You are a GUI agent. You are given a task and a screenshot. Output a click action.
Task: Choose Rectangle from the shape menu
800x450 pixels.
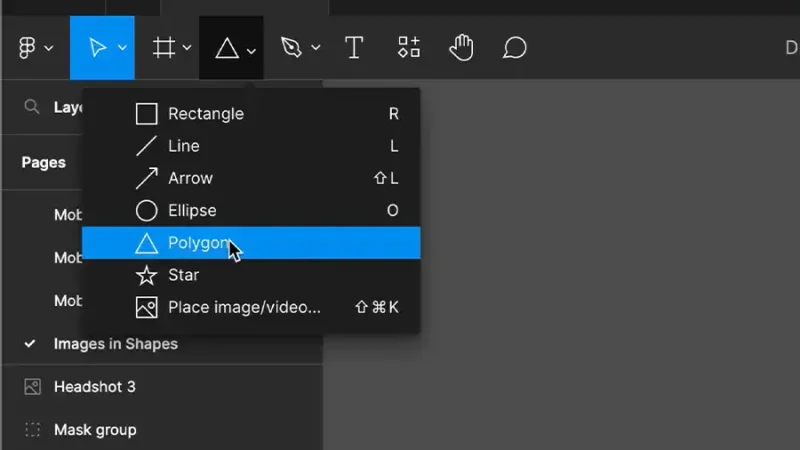[x=251, y=114]
